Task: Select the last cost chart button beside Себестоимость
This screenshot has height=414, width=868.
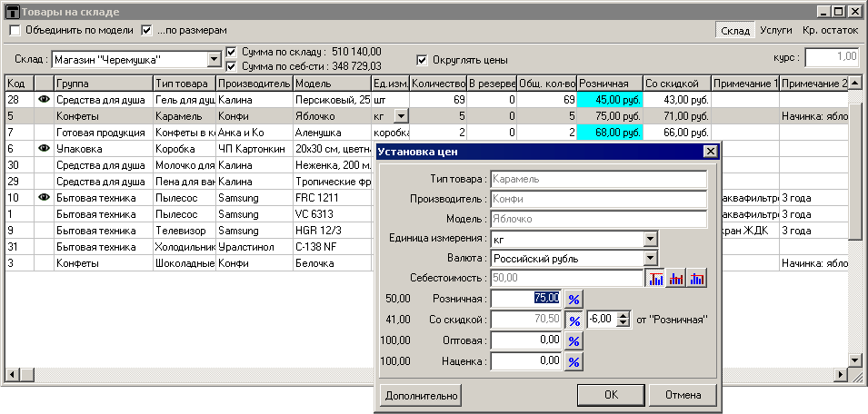Action: [x=697, y=278]
